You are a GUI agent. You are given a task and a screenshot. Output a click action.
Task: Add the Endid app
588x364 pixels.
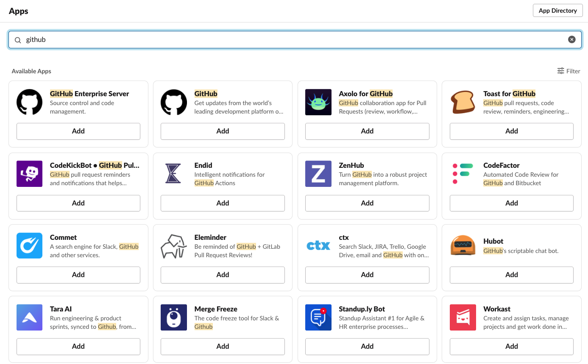tap(223, 203)
